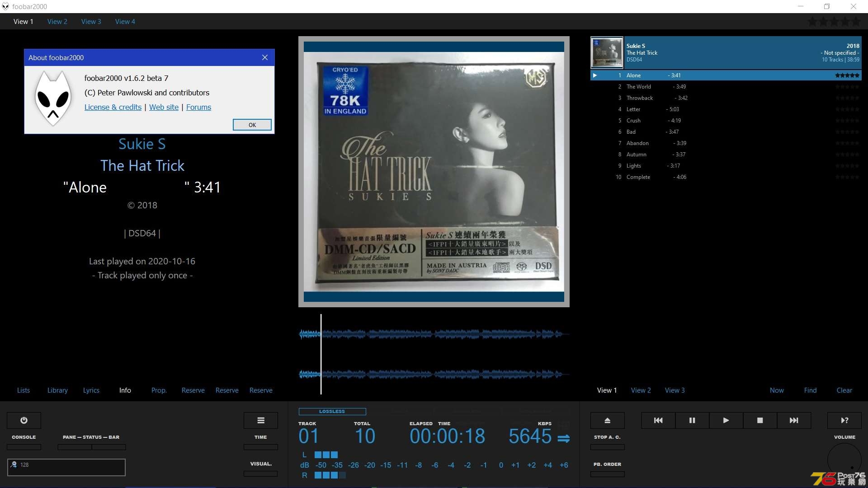Click the Find button in playlist
868x488 pixels.
pyautogui.click(x=810, y=390)
